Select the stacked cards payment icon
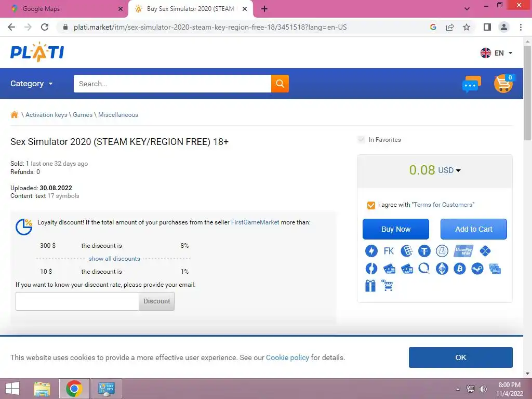The image size is (532, 399). coord(495,269)
